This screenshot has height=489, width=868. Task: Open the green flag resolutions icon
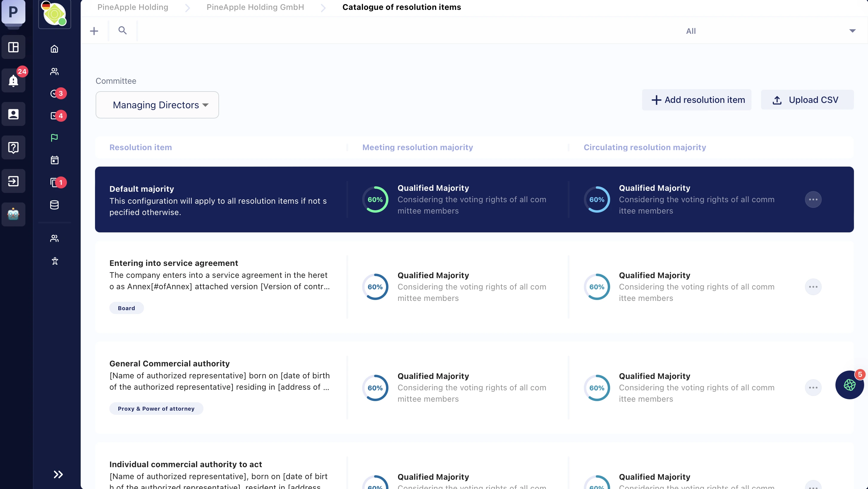[54, 138]
